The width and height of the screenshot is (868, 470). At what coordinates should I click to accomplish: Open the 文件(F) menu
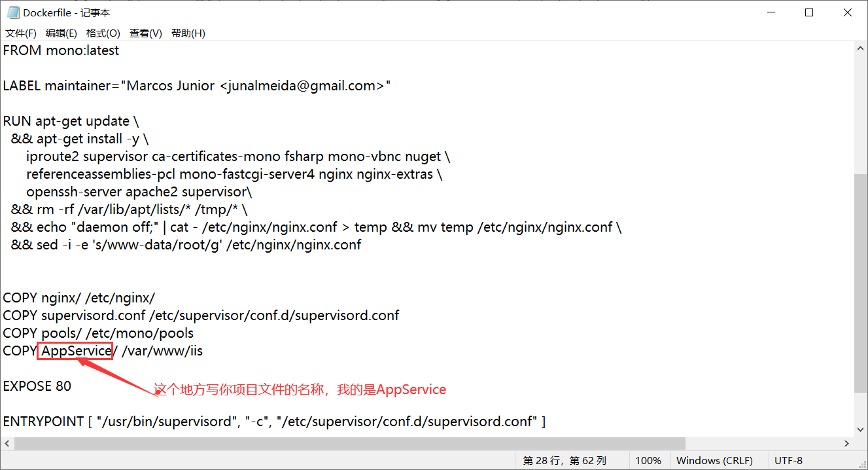pos(20,33)
